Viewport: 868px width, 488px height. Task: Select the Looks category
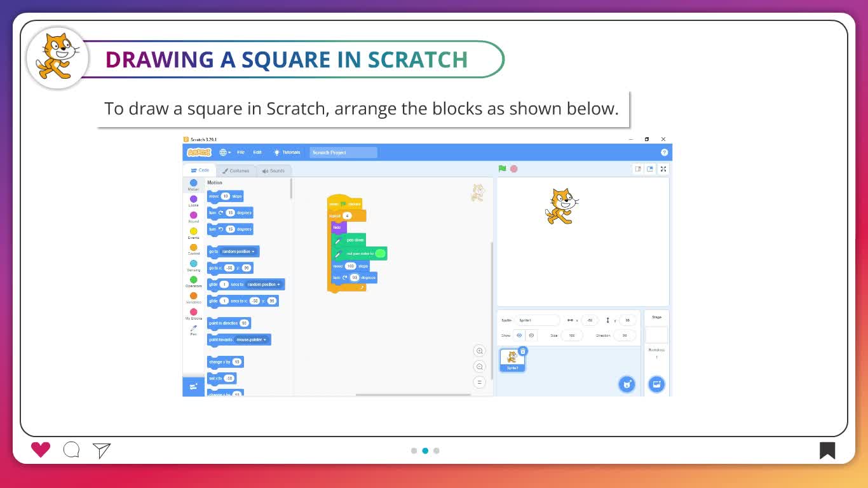pos(193,201)
